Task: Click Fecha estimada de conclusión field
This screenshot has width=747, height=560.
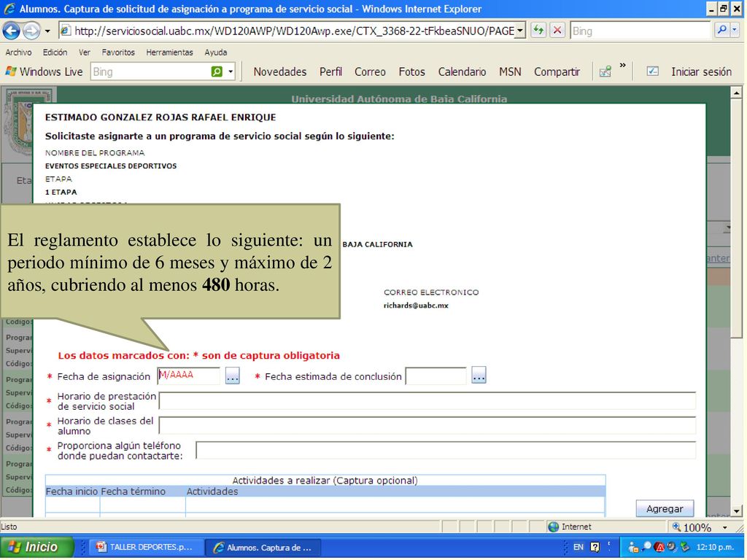Action: point(436,376)
